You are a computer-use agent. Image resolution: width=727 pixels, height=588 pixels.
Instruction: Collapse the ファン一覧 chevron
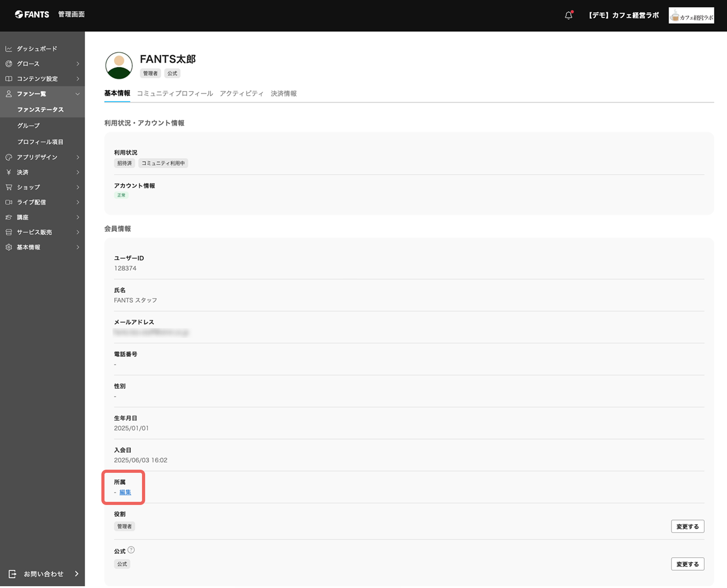(x=78, y=94)
